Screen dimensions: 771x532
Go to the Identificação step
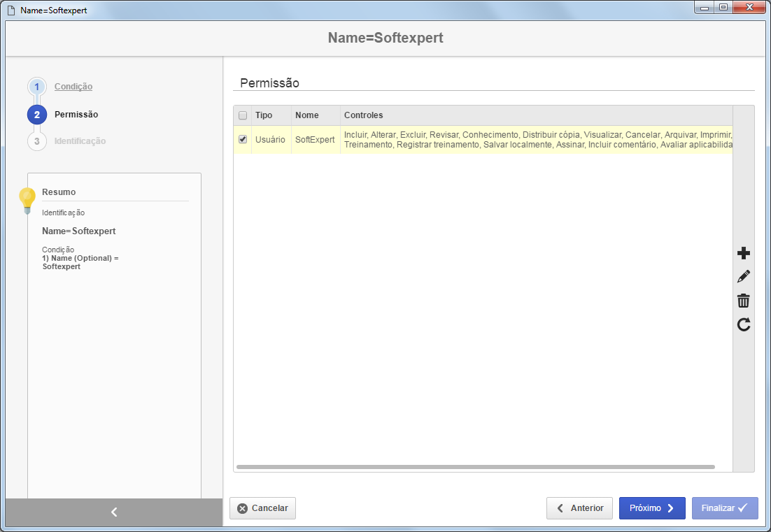(80, 141)
